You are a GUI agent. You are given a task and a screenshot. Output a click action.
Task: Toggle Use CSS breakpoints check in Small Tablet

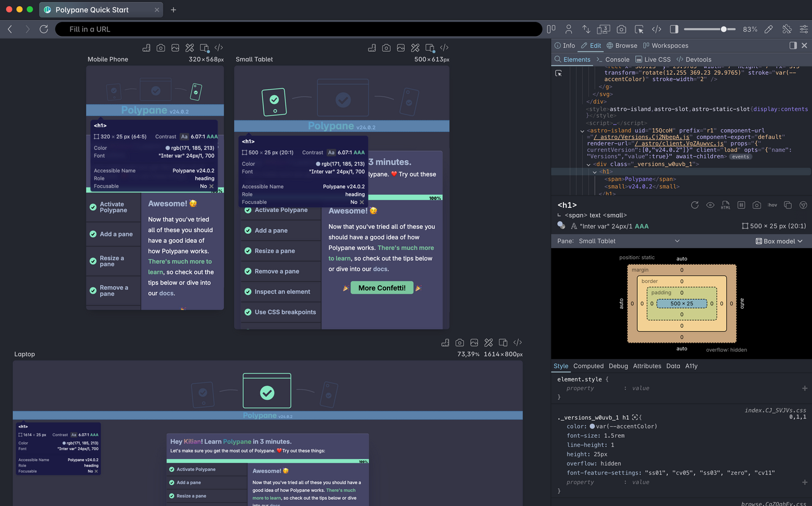point(248,312)
